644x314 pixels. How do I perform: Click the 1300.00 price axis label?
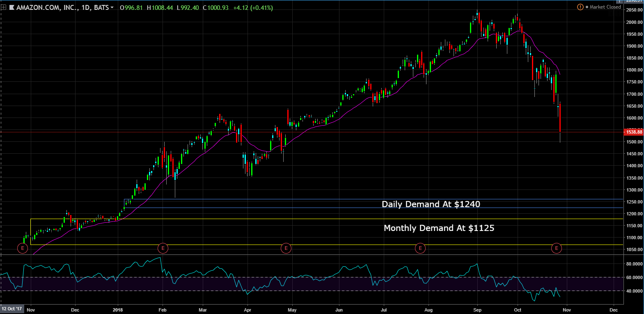(x=634, y=190)
